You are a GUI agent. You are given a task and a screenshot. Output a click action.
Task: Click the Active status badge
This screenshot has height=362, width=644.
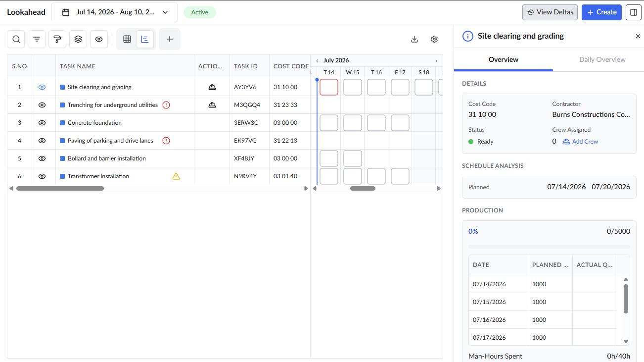(200, 12)
